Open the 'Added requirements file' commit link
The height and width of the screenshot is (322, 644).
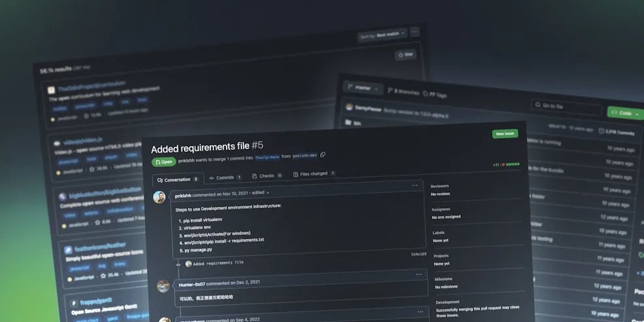[218, 263]
